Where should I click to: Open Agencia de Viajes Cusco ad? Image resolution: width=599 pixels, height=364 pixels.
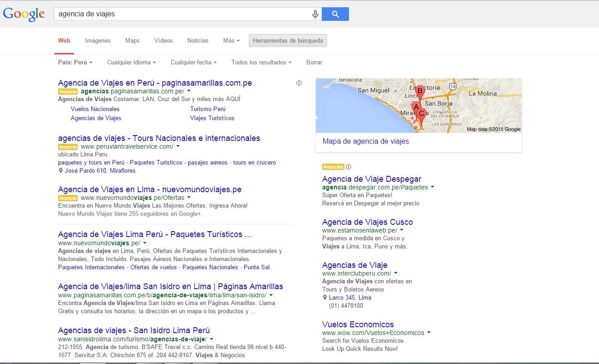pos(368,222)
